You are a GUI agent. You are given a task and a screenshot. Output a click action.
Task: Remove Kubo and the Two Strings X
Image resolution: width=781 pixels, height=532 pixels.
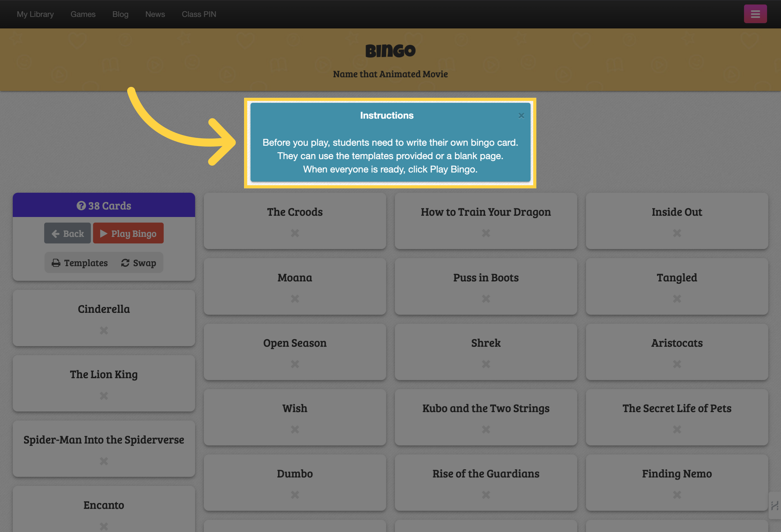point(486,429)
